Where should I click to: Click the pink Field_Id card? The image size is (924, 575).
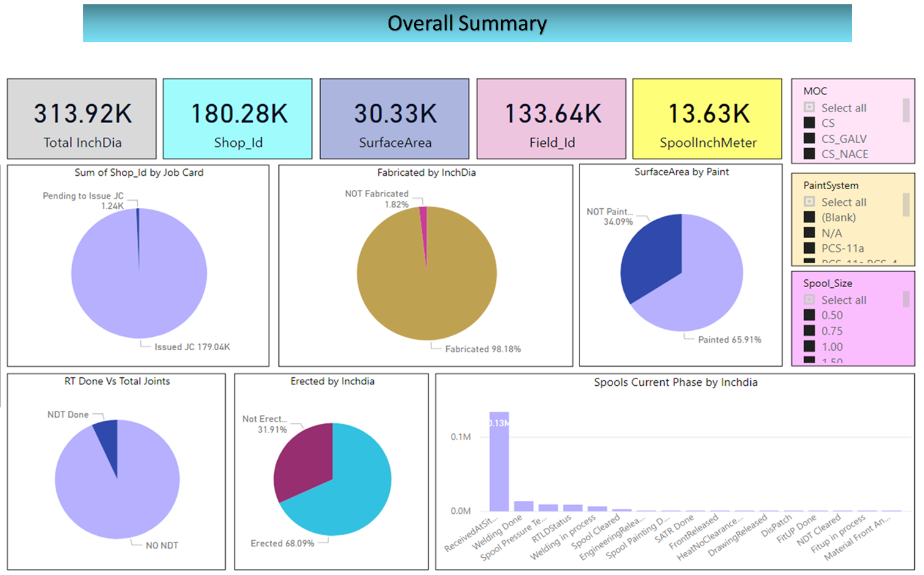551,119
